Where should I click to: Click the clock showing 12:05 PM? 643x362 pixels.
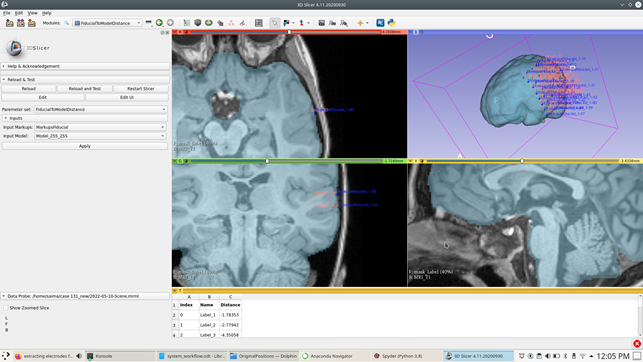[x=613, y=356]
